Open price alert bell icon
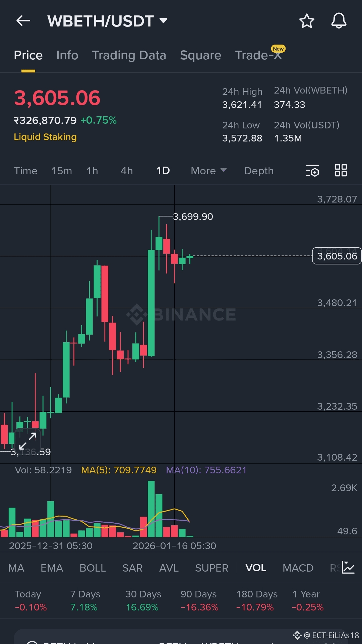 tap(339, 21)
